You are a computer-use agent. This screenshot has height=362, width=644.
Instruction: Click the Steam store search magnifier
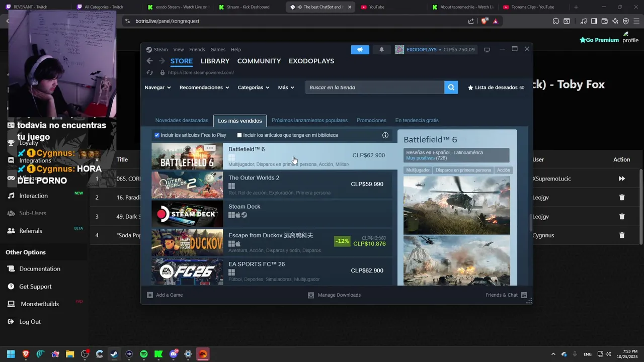click(451, 87)
